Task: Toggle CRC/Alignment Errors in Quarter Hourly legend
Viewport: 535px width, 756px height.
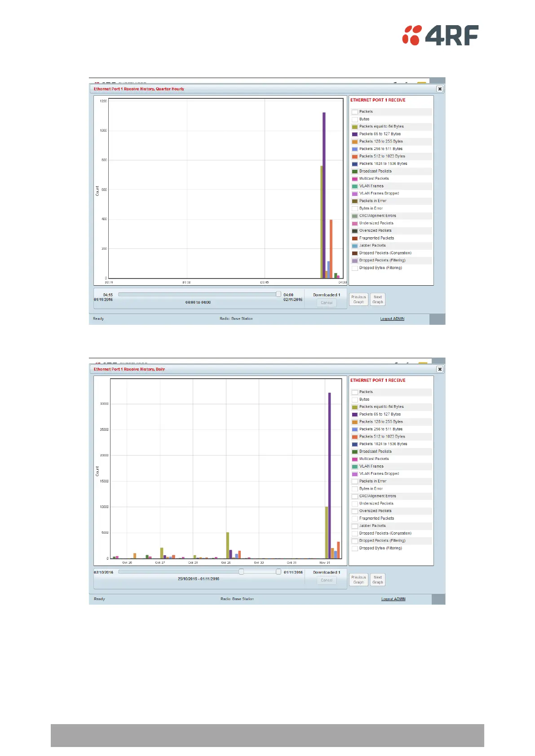Action: tap(354, 216)
